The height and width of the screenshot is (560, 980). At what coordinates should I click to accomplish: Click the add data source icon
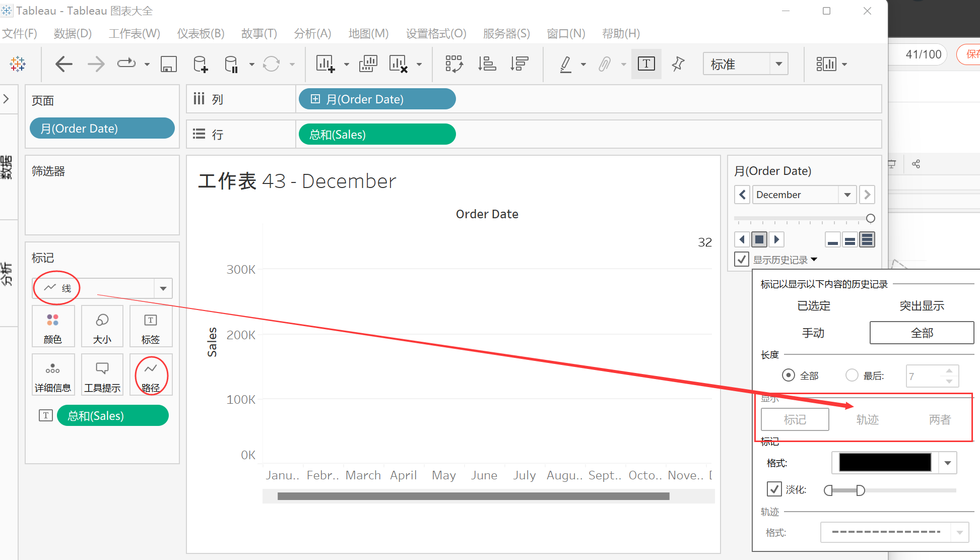pos(202,64)
